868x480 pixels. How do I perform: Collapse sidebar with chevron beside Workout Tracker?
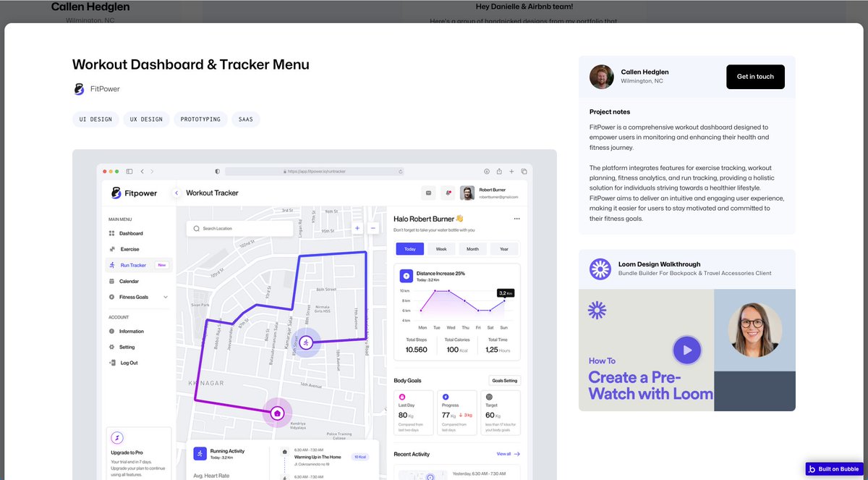pyautogui.click(x=176, y=193)
